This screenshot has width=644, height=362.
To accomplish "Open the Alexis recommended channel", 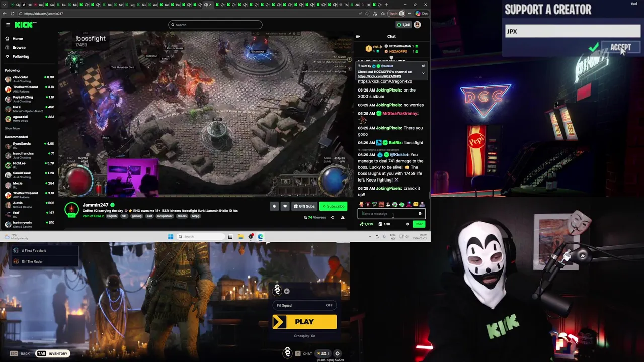I will point(29,204).
